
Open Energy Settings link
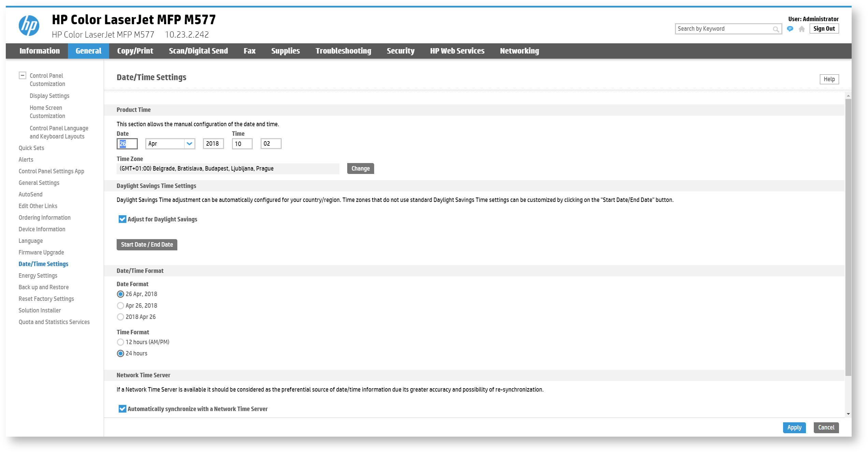[x=38, y=276]
